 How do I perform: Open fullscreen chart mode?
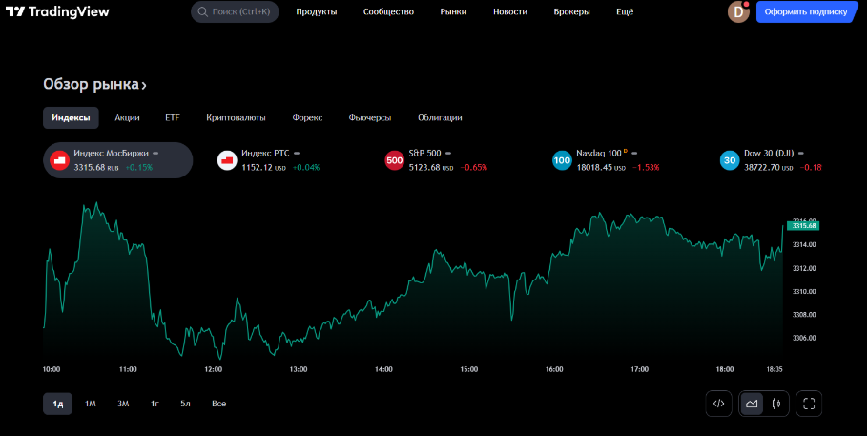pyautogui.click(x=809, y=404)
